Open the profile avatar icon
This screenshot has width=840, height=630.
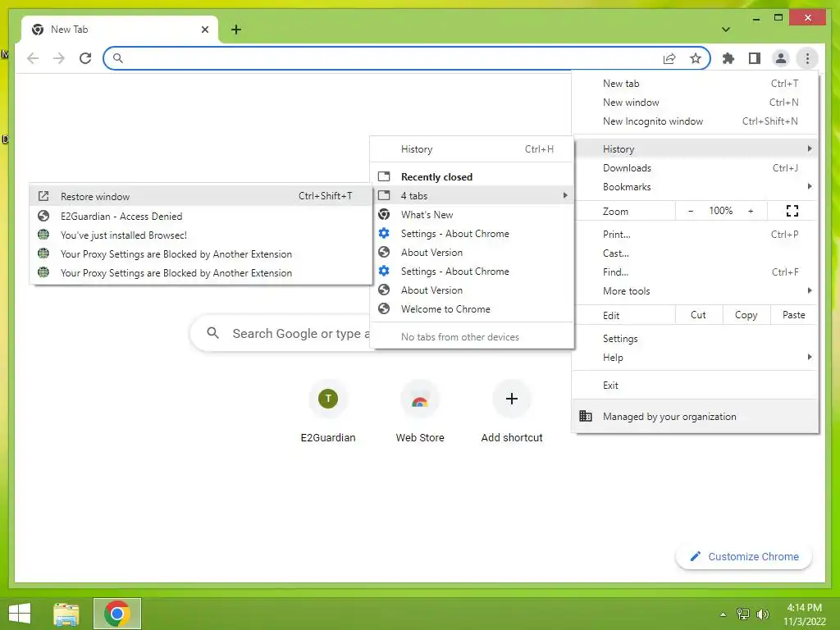(781, 58)
